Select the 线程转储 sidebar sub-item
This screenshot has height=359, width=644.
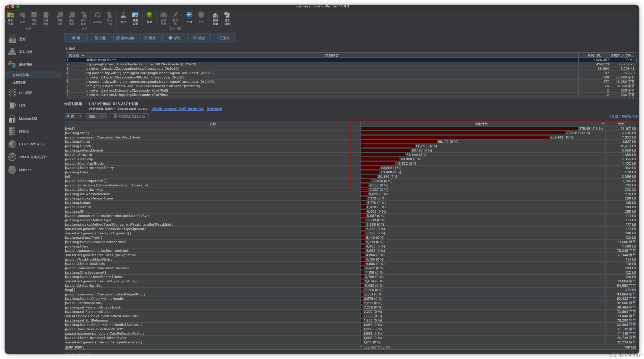(19, 82)
